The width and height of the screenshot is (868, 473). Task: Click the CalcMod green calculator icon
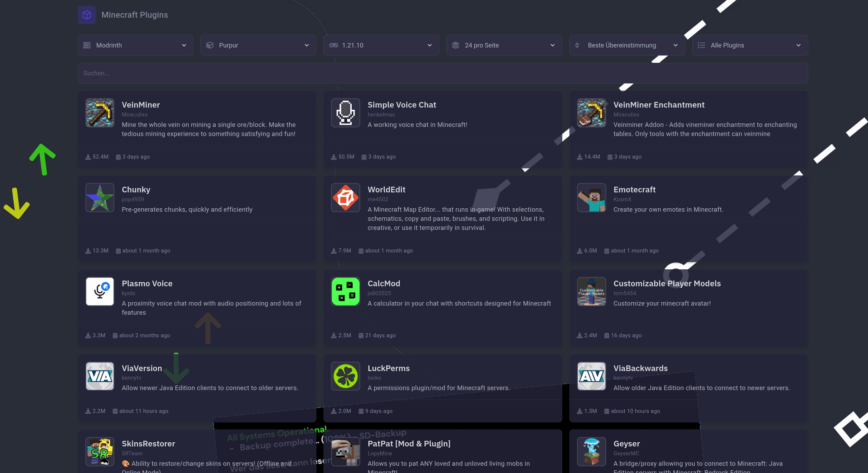(x=346, y=292)
